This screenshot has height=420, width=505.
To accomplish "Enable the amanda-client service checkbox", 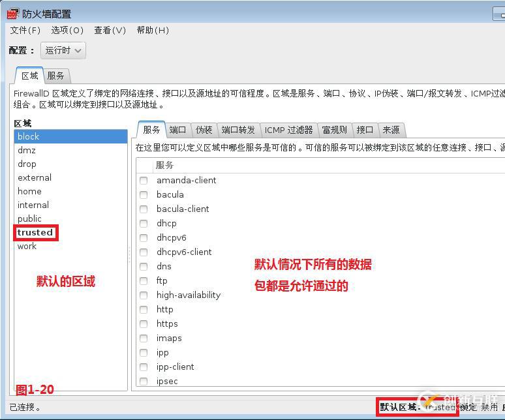I will (144, 180).
